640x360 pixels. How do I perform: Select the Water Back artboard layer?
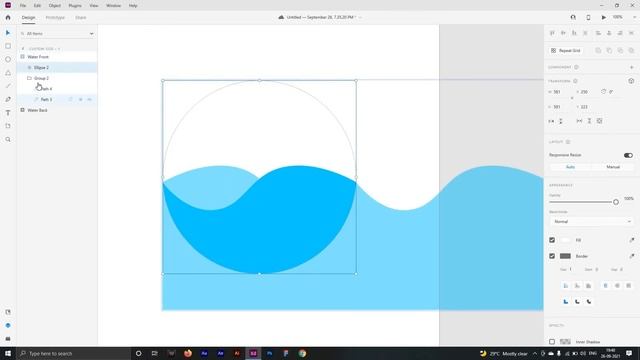pos(57,110)
